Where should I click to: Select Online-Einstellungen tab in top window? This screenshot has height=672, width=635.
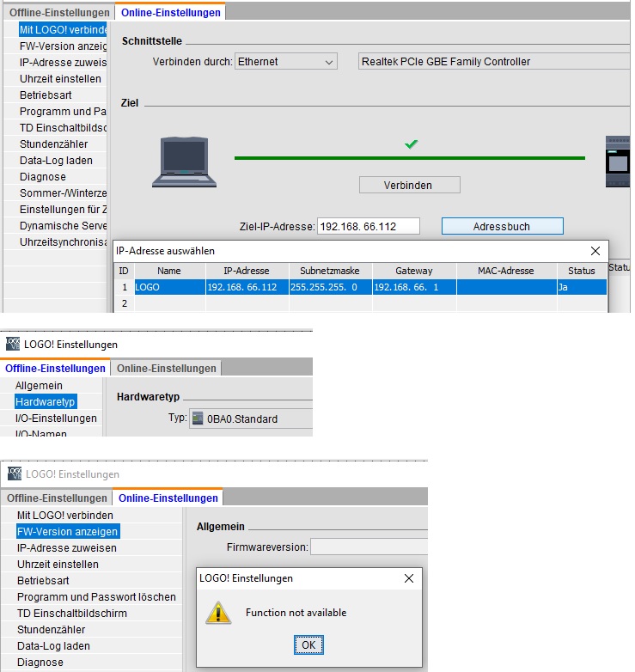(x=170, y=12)
